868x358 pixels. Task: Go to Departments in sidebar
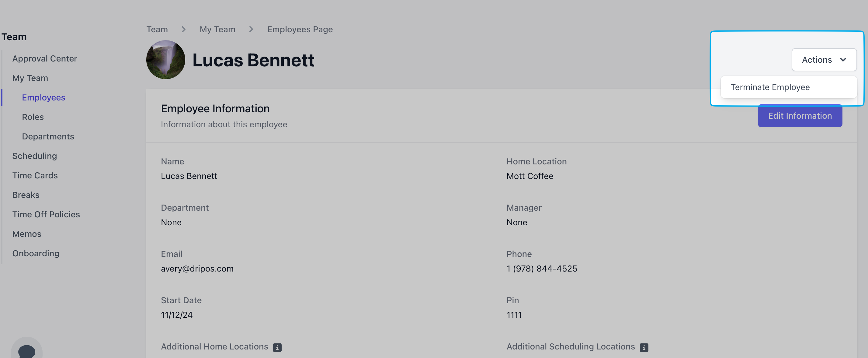pyautogui.click(x=48, y=137)
